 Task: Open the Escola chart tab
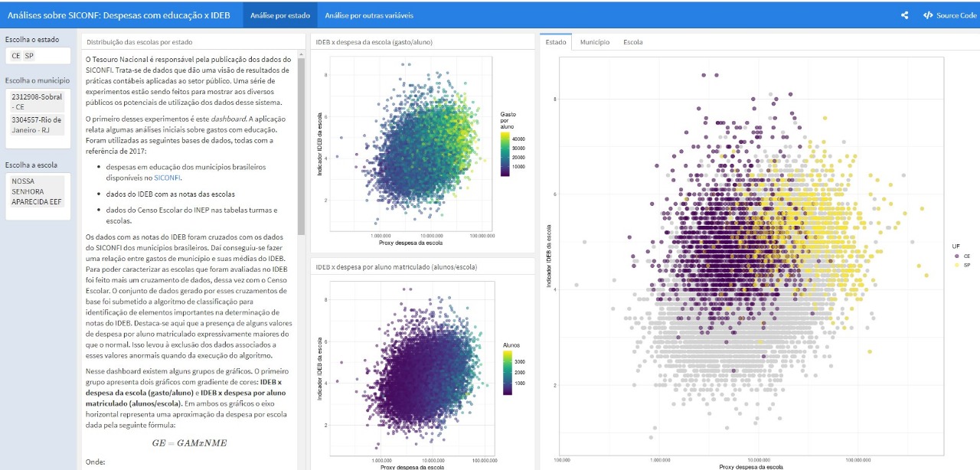pyautogui.click(x=632, y=42)
